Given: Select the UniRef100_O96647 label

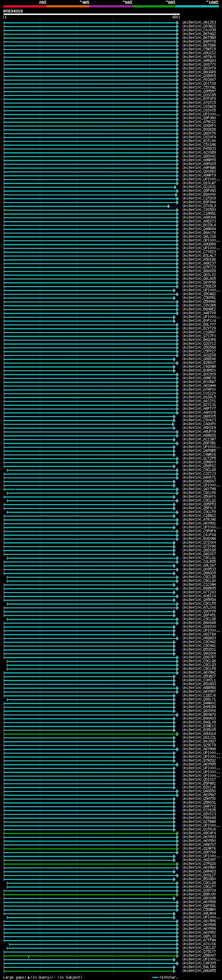Looking at the screenshot, I should click(199, 481).
